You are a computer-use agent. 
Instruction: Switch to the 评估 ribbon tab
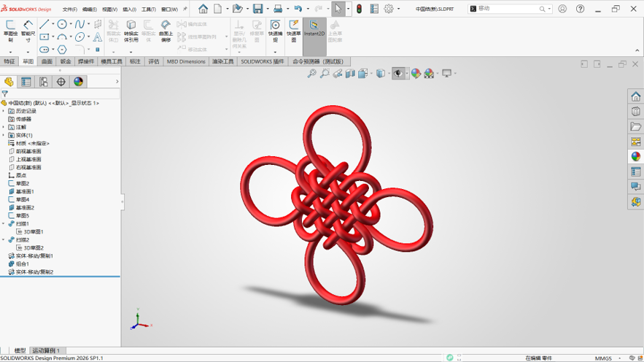[154, 61]
